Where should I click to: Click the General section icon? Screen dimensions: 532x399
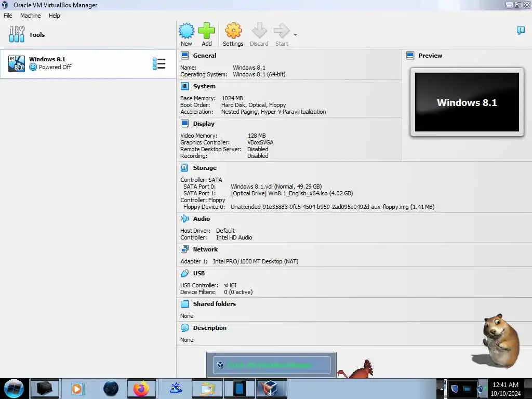[184, 55]
